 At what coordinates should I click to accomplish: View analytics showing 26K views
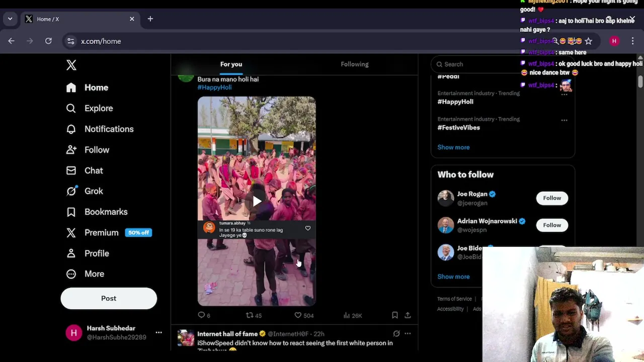pyautogui.click(x=352, y=315)
